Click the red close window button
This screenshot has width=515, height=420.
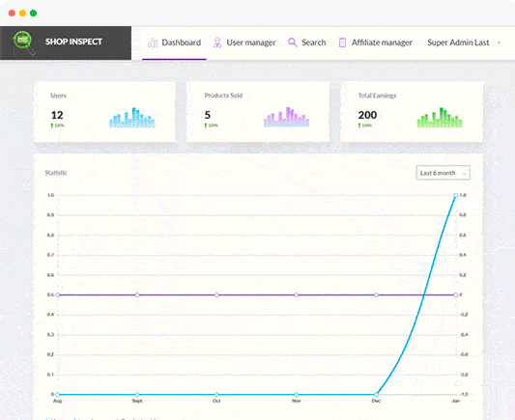click(12, 14)
